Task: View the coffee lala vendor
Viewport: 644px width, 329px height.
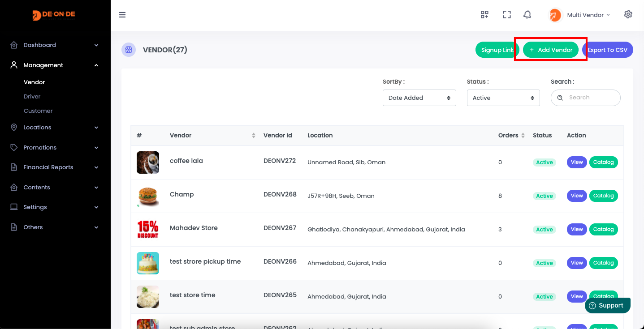Action: pos(577,162)
